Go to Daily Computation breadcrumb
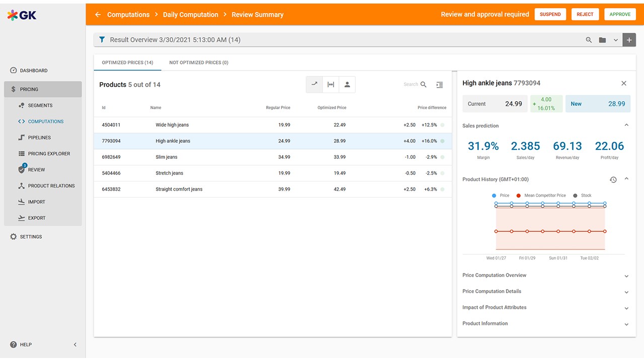Image resolution: width=644 pixels, height=362 pixels. (x=191, y=15)
